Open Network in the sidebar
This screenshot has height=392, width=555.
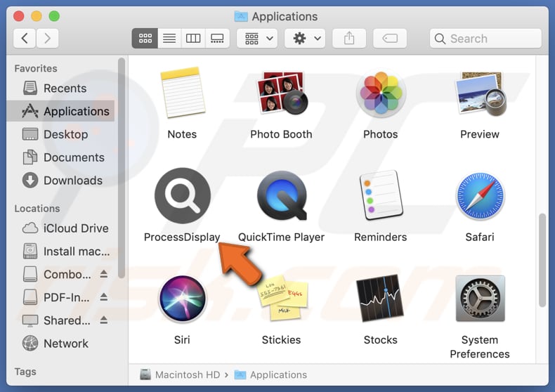[x=60, y=344]
